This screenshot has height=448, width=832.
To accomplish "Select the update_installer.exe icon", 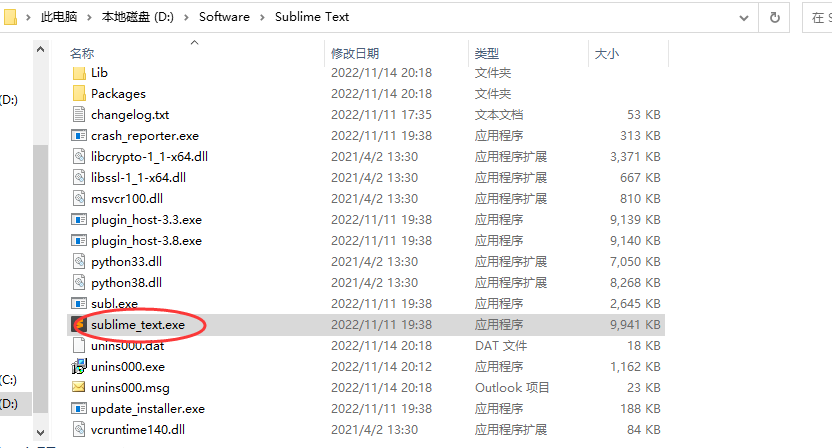I will [x=79, y=409].
